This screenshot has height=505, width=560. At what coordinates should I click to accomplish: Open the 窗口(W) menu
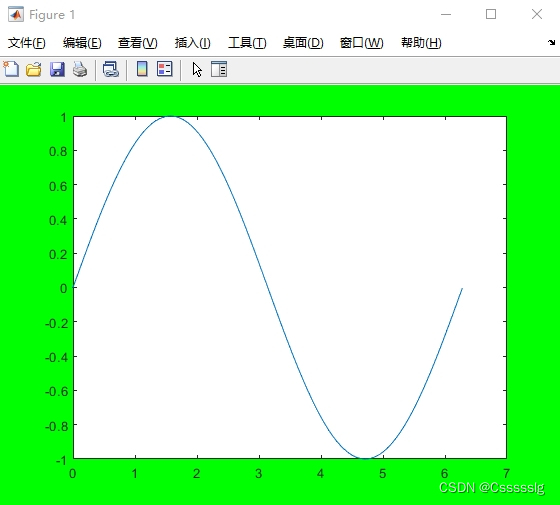361,43
